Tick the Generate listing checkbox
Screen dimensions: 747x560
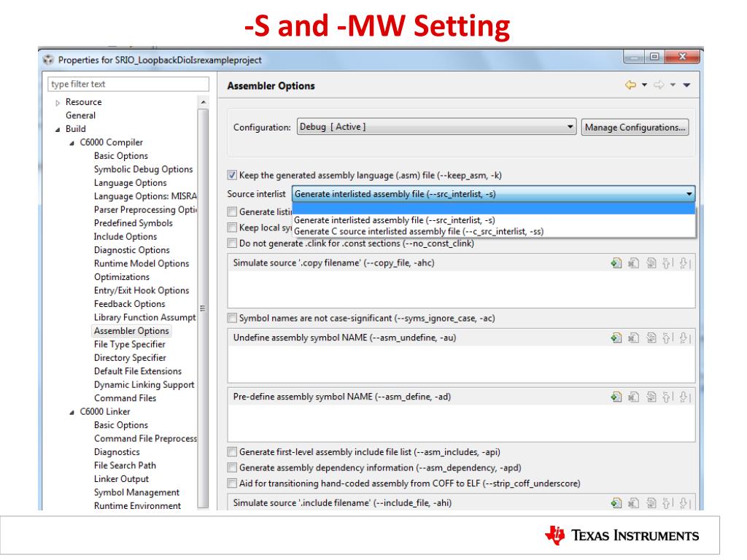coord(232,211)
